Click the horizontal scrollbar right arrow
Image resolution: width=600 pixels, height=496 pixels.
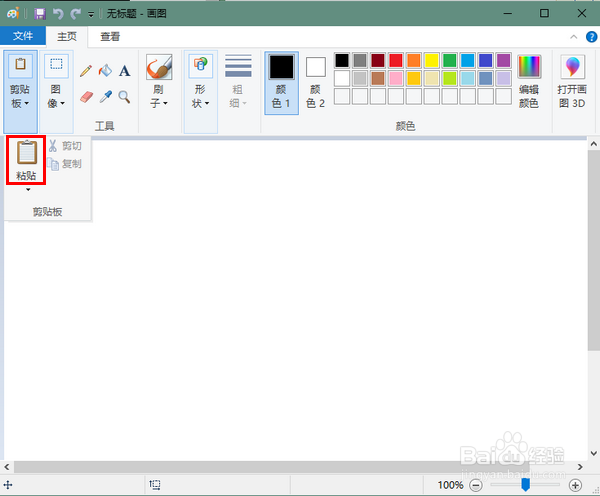tap(580, 467)
